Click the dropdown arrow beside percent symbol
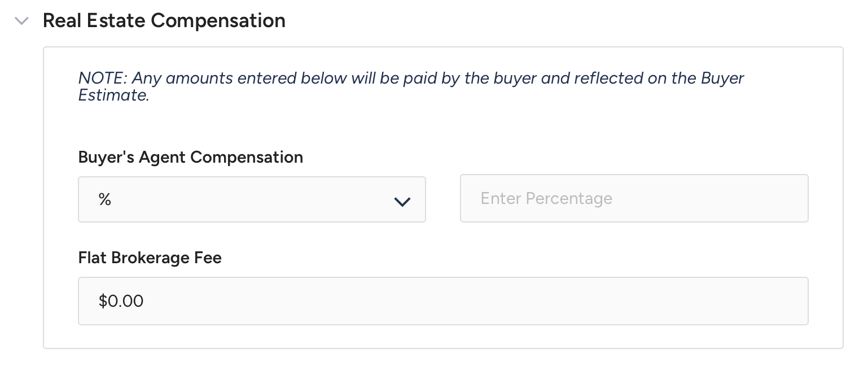The width and height of the screenshot is (868, 366). (x=402, y=201)
